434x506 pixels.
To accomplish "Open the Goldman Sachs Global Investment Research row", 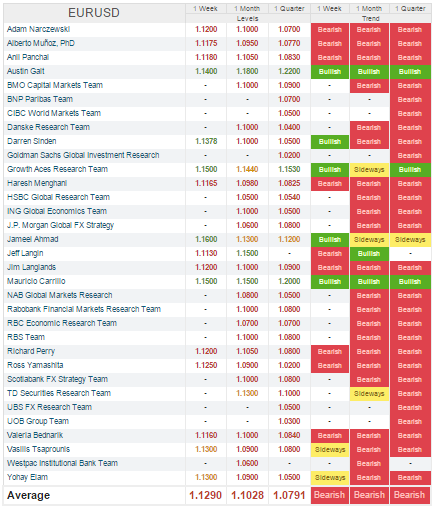I will click(217, 155).
